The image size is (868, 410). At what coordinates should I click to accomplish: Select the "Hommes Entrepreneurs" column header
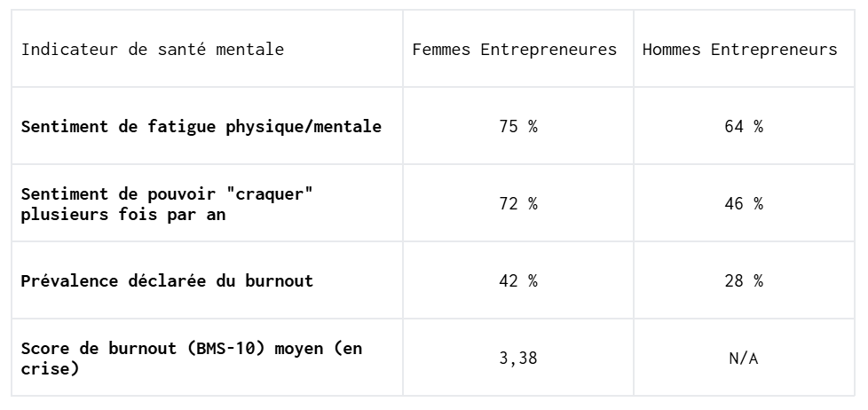[740, 50]
